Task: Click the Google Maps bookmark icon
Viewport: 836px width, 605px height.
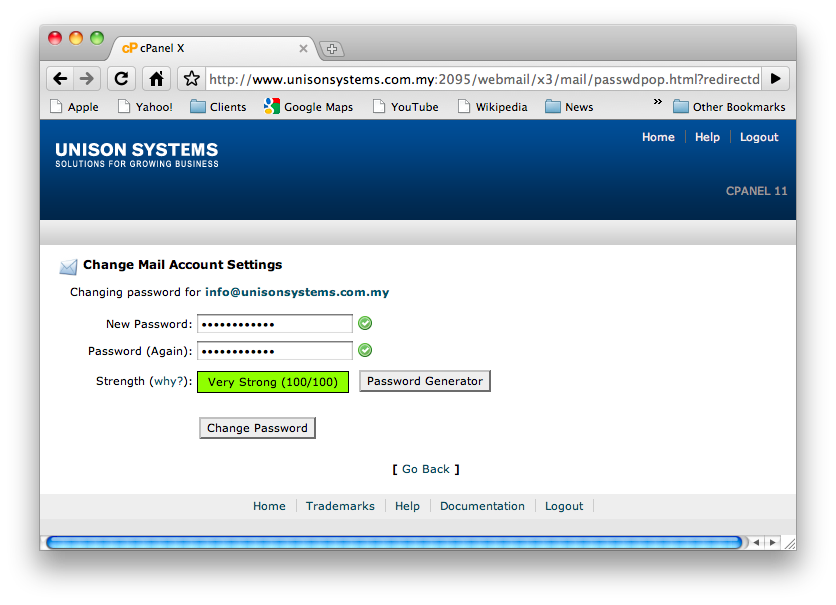Action: [x=270, y=106]
